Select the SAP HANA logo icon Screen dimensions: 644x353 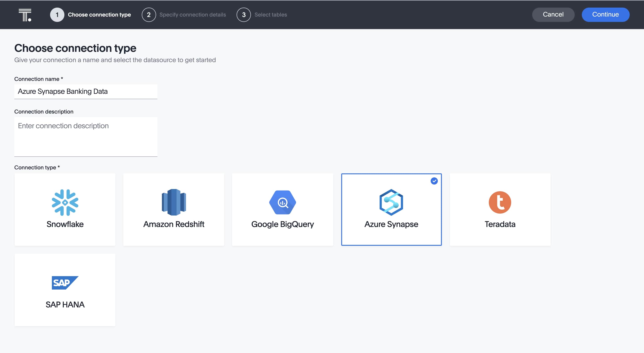(65, 283)
